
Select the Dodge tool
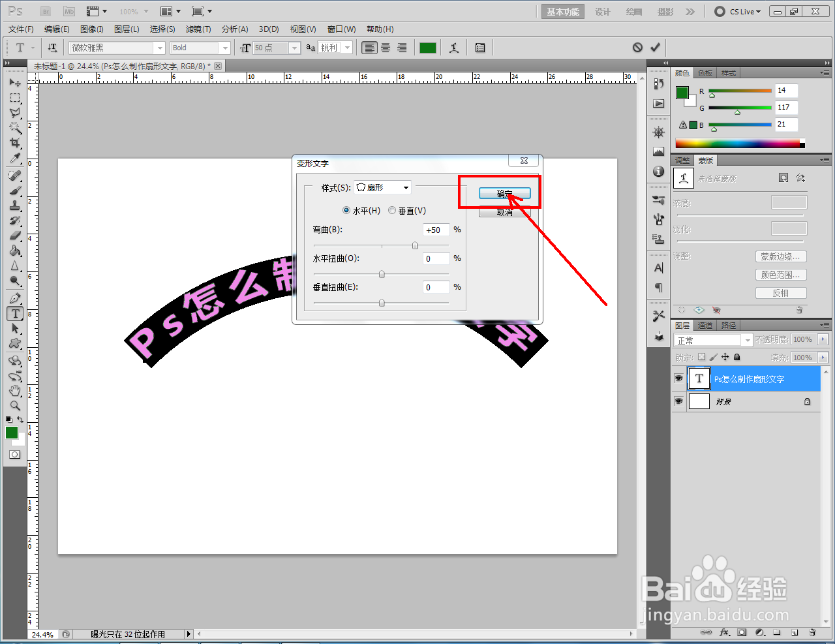15,281
